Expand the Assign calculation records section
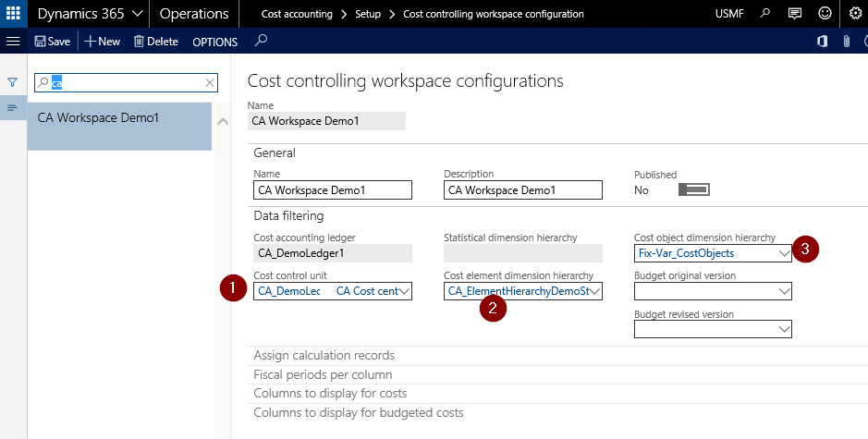Viewport: 868px width, 439px height. pos(324,355)
